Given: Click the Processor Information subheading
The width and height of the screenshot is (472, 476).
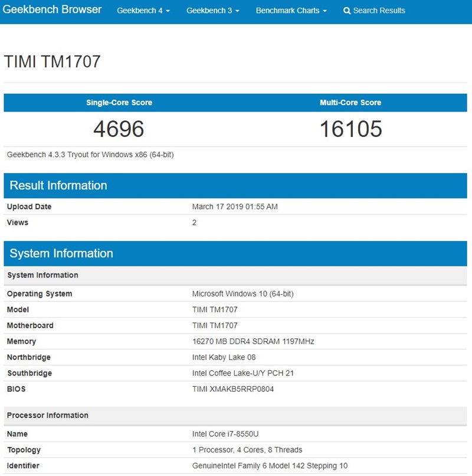Looking at the screenshot, I should (48, 415).
